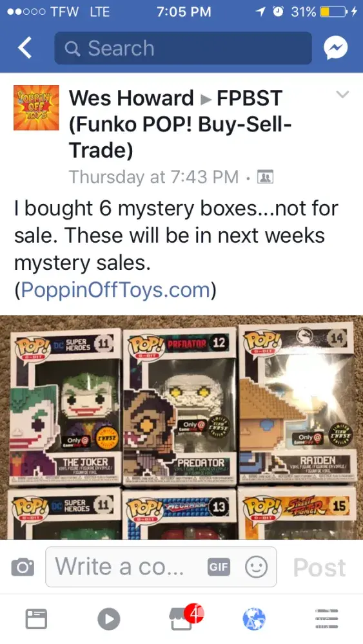Tap the Poppin Off Toys profile picture
Screen dimensions: 363x644
pyautogui.click(x=36, y=108)
